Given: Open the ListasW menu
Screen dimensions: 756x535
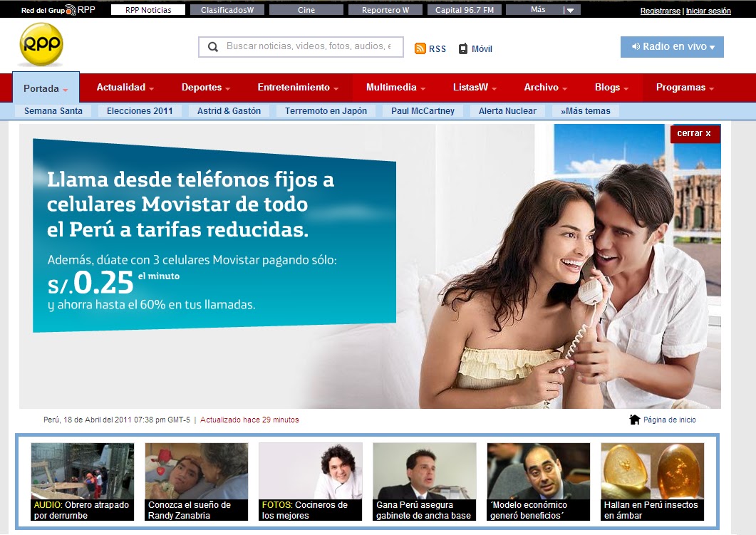Looking at the screenshot, I should coord(475,87).
